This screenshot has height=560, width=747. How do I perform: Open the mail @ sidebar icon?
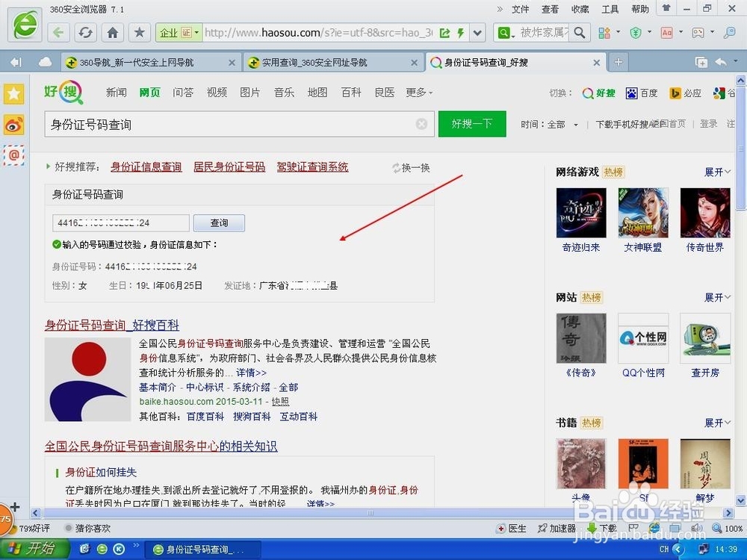point(13,155)
